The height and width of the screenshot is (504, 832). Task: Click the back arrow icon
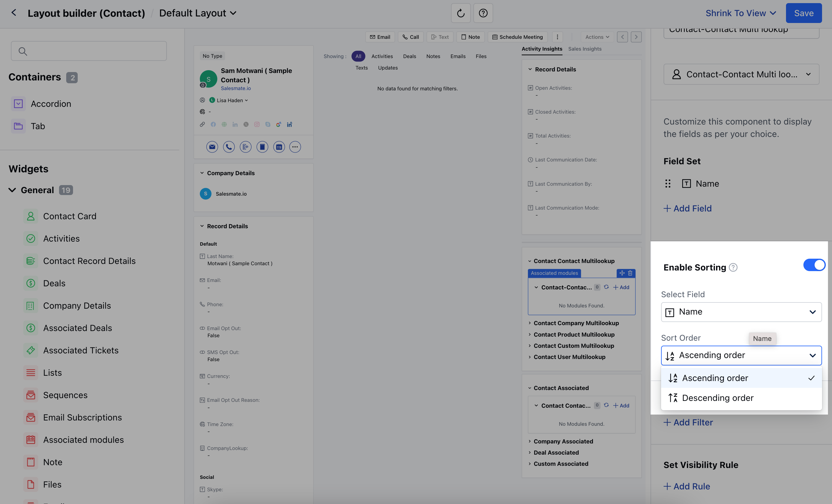13,13
